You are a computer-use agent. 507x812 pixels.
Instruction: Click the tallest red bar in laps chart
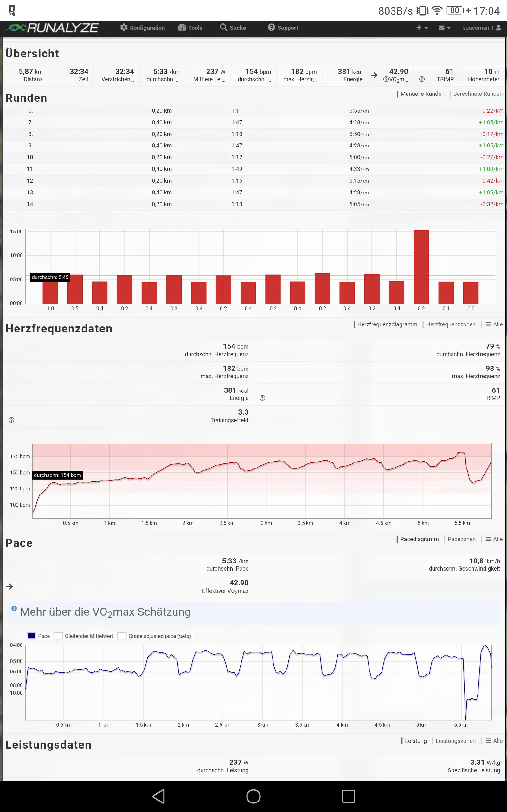click(x=421, y=267)
